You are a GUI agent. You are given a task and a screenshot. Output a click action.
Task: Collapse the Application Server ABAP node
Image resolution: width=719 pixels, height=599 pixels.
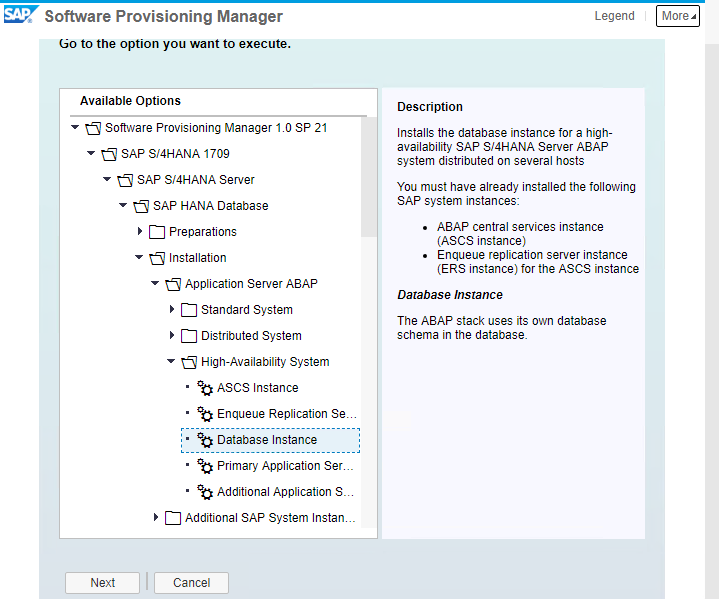[155, 283]
